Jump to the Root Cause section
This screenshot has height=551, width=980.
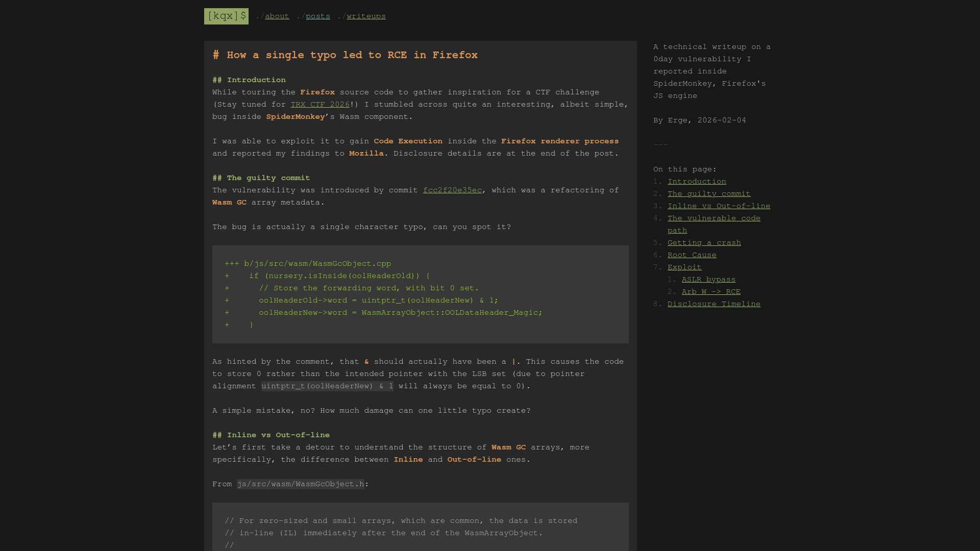coord(692,255)
